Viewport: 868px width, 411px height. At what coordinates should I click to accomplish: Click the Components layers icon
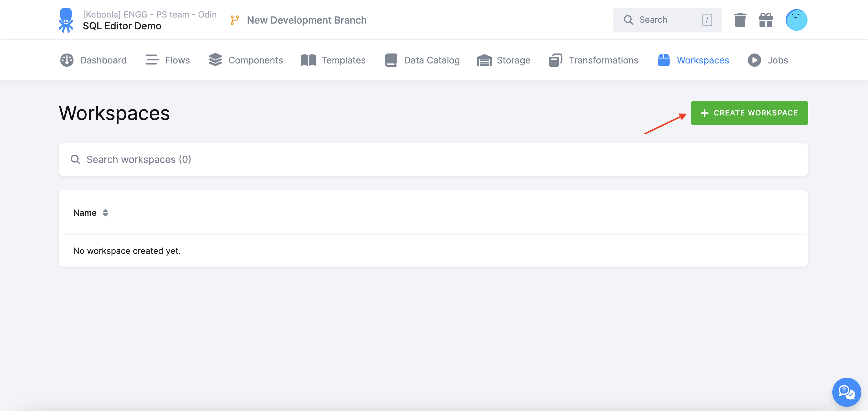coord(215,60)
